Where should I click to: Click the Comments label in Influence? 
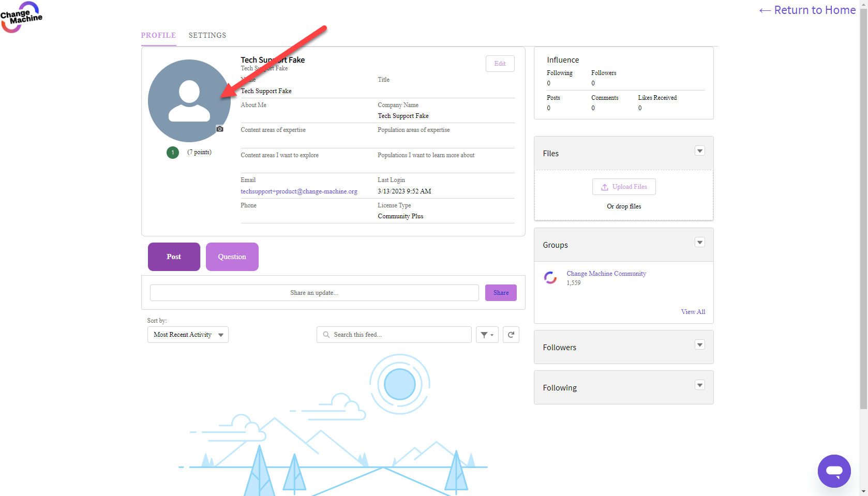click(x=605, y=98)
